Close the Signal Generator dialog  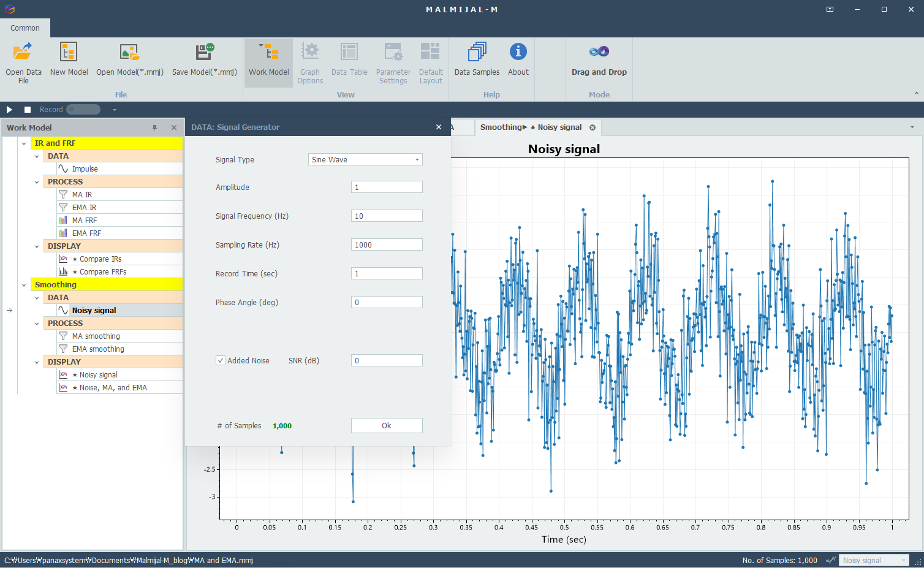point(439,127)
